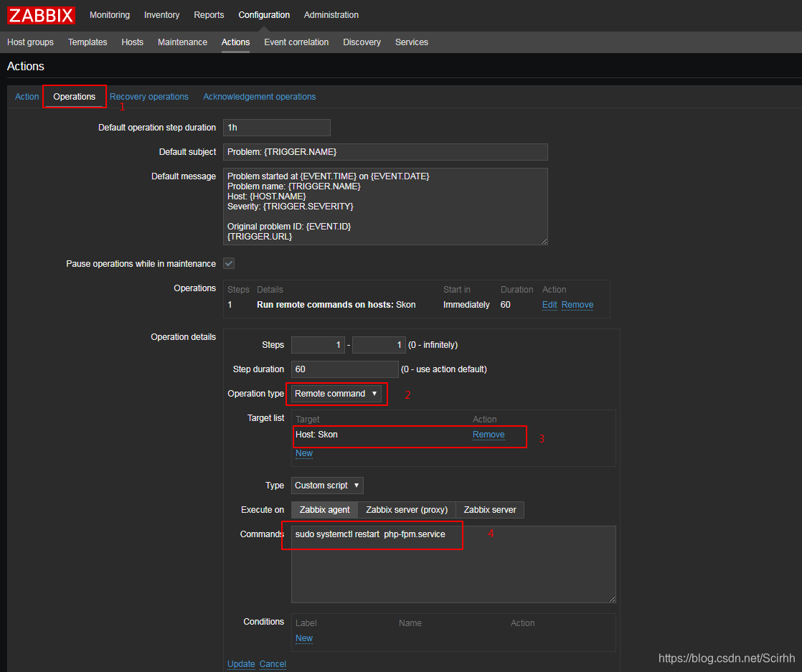Switch to the Action tab
The image size is (802, 672).
(27, 97)
